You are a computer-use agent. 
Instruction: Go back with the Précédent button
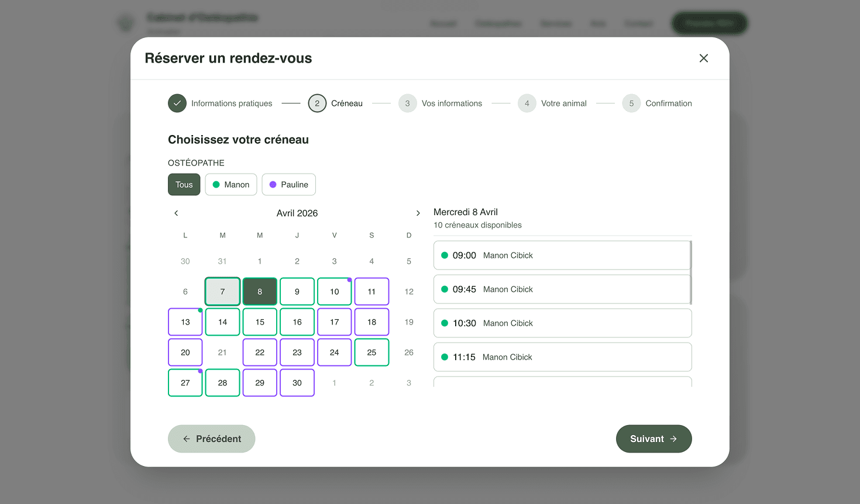(212, 439)
